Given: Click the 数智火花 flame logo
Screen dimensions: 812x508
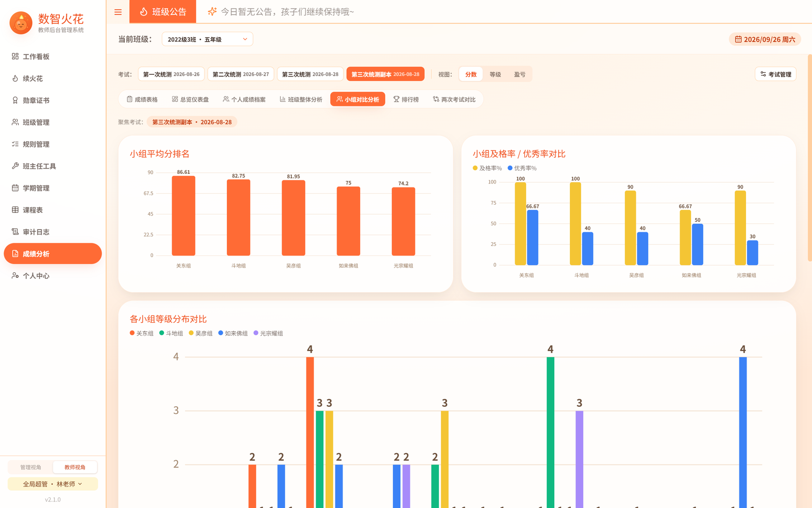Looking at the screenshot, I should point(21,23).
